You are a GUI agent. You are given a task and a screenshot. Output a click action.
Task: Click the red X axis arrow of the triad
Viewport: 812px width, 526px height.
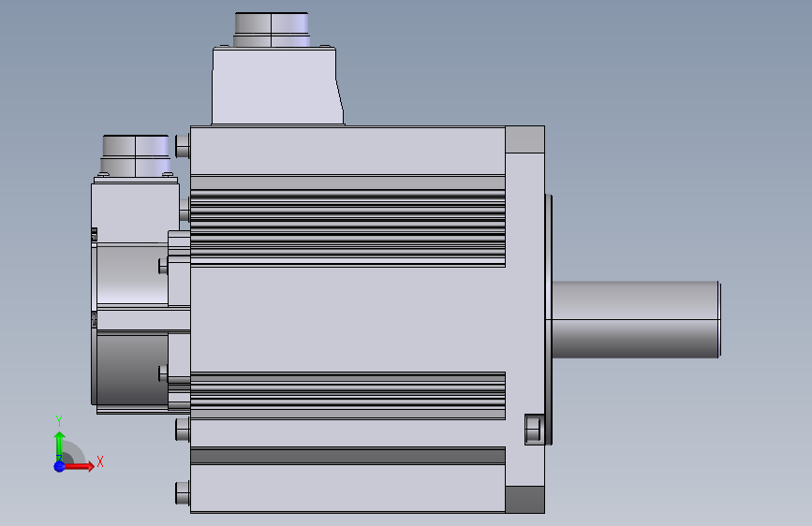79,466
